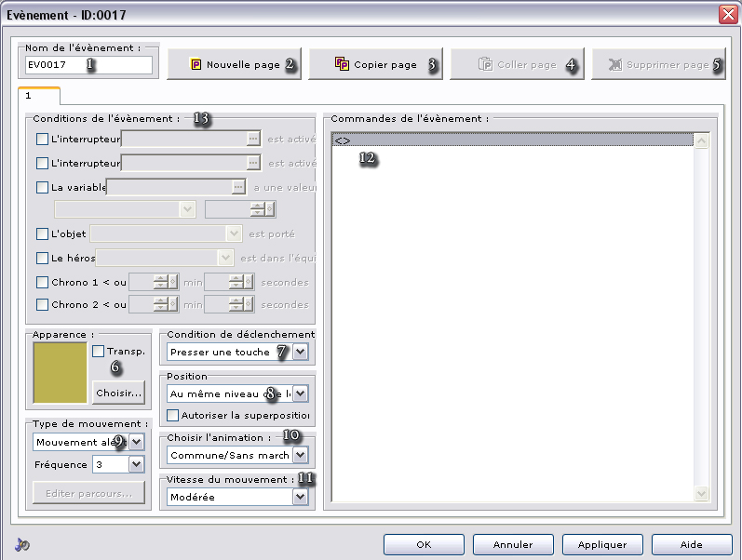
Task: Toggle the La variable condition checkbox
Action: pos(42,187)
